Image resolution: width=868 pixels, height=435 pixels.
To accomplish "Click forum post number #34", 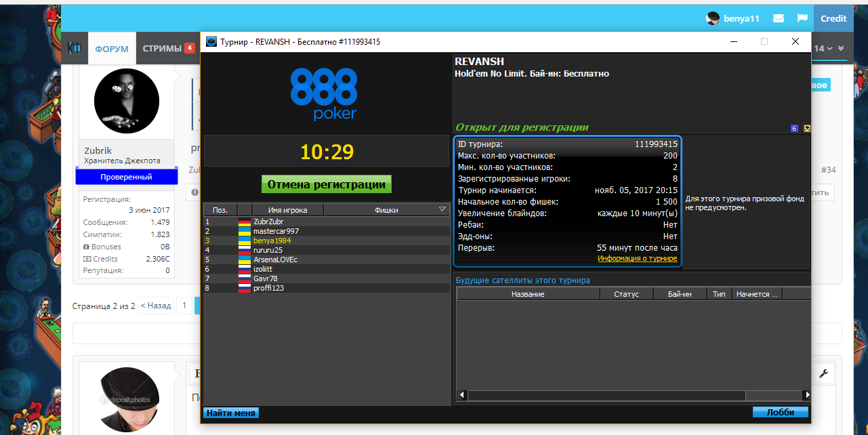I will point(828,169).
